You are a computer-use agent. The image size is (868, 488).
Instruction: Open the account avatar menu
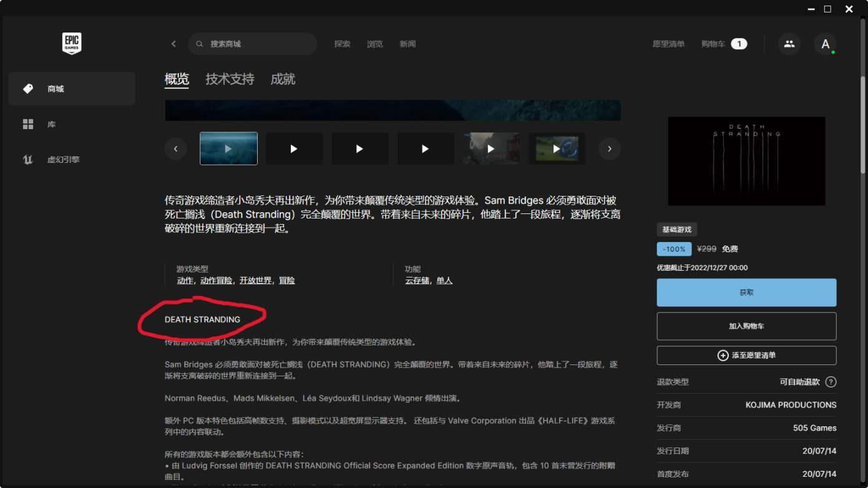pyautogui.click(x=825, y=44)
